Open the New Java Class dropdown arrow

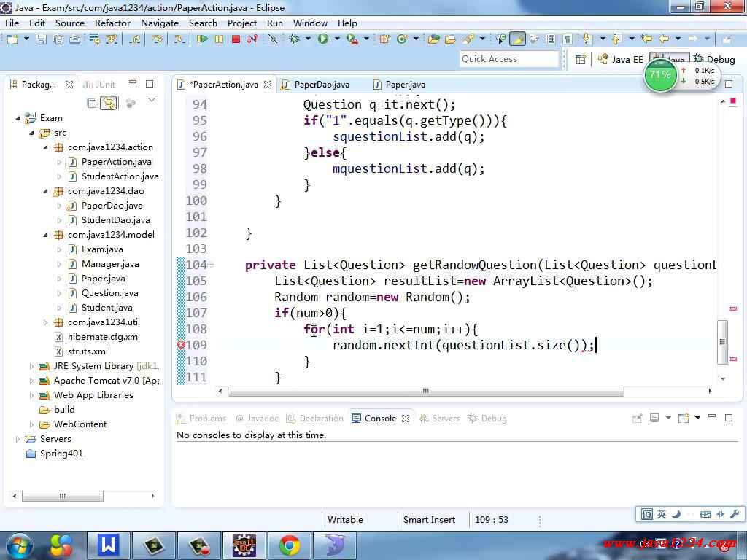(415, 39)
